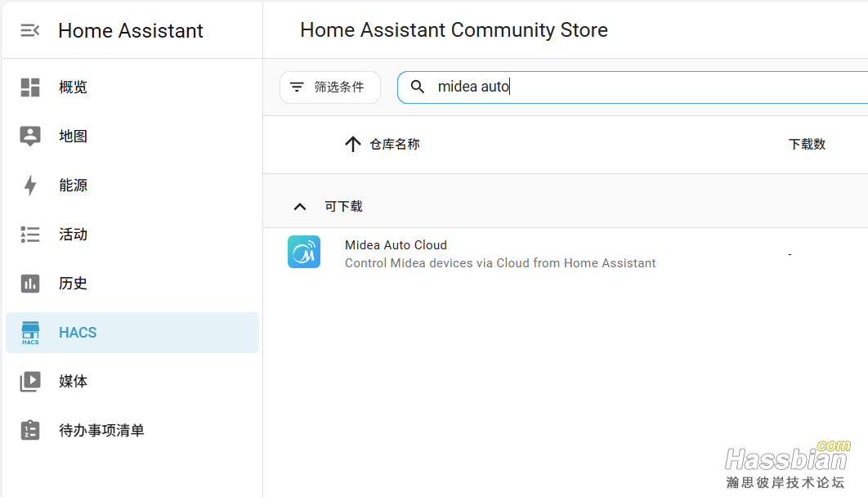Screen dimensions: 868x497
Task: Toggle sort arrow beside 仓库名称
Action: pyautogui.click(x=353, y=145)
